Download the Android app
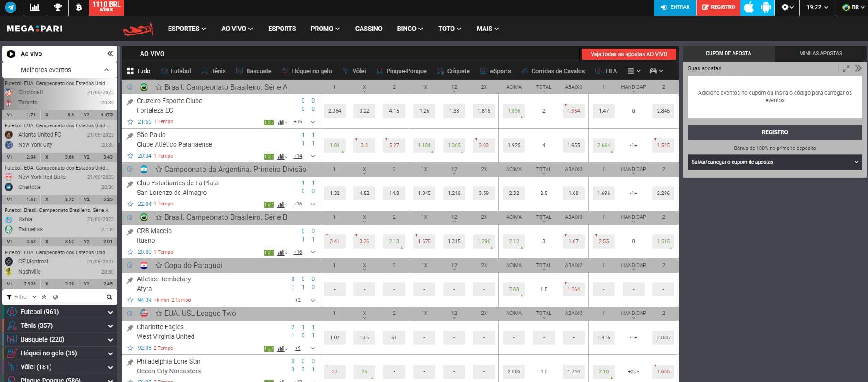Screen dimensions: 868x382 click(766, 7)
